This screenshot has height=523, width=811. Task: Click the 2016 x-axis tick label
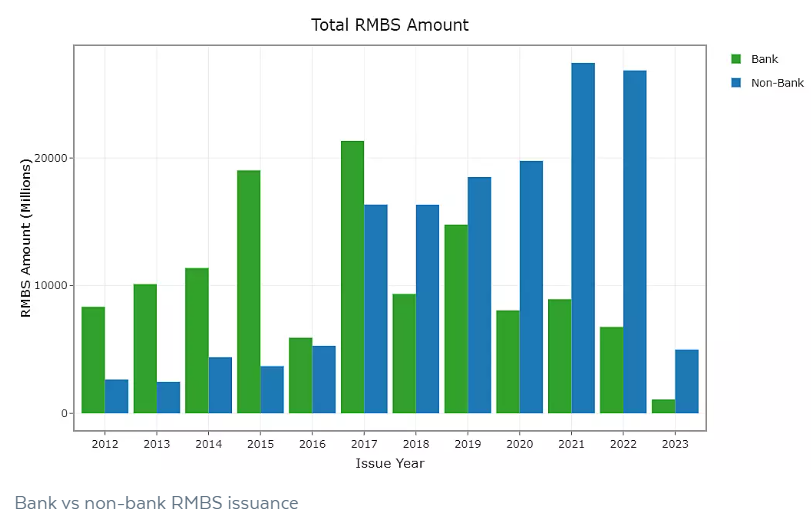312,443
